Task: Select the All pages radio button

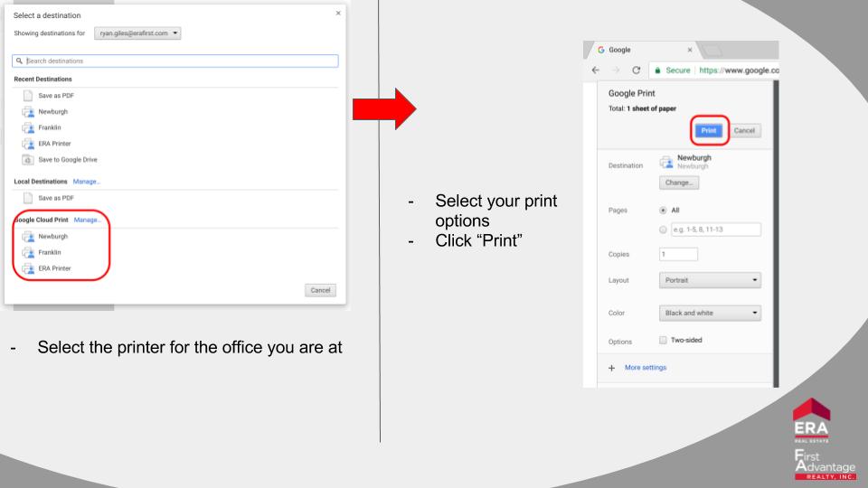Action: coord(663,211)
